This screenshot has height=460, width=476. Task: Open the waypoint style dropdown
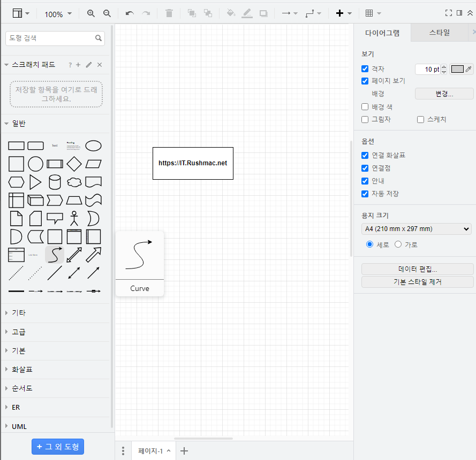point(313,13)
